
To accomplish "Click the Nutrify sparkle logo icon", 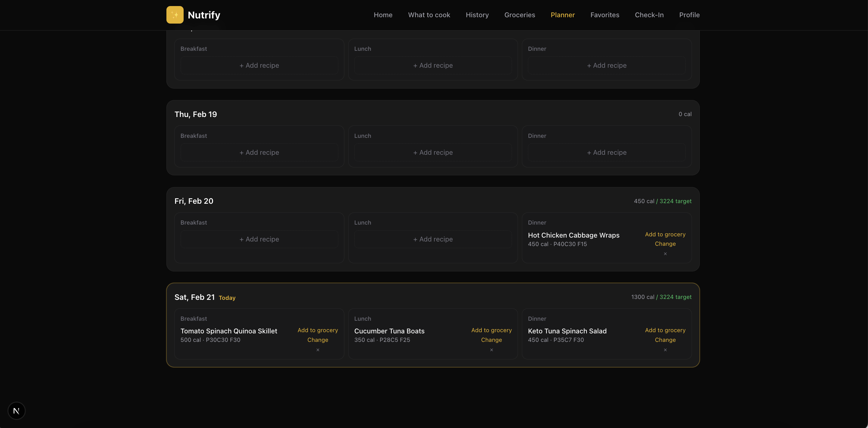I will click(175, 15).
